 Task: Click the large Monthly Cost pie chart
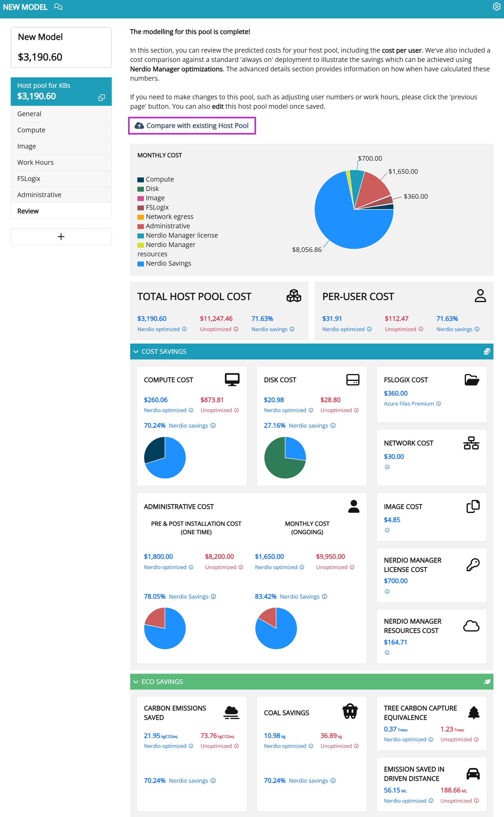[x=354, y=209]
